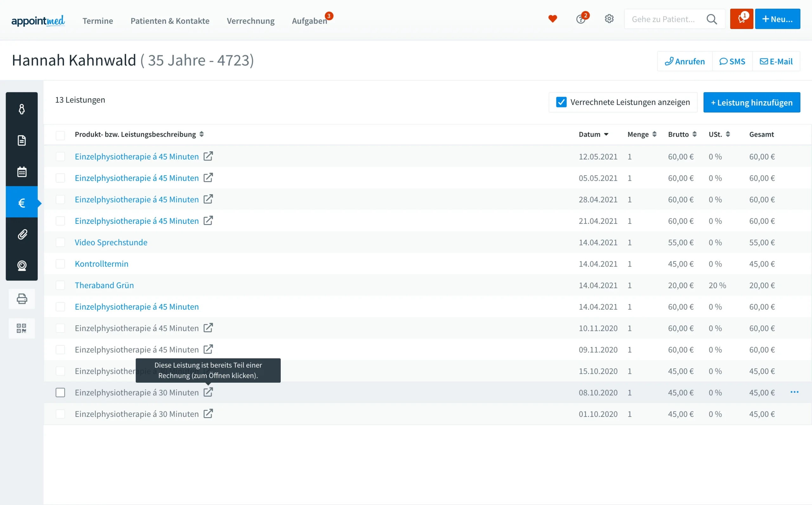Click the Leistung hinzufügen button
Screen dimensions: 812x505
(751, 102)
